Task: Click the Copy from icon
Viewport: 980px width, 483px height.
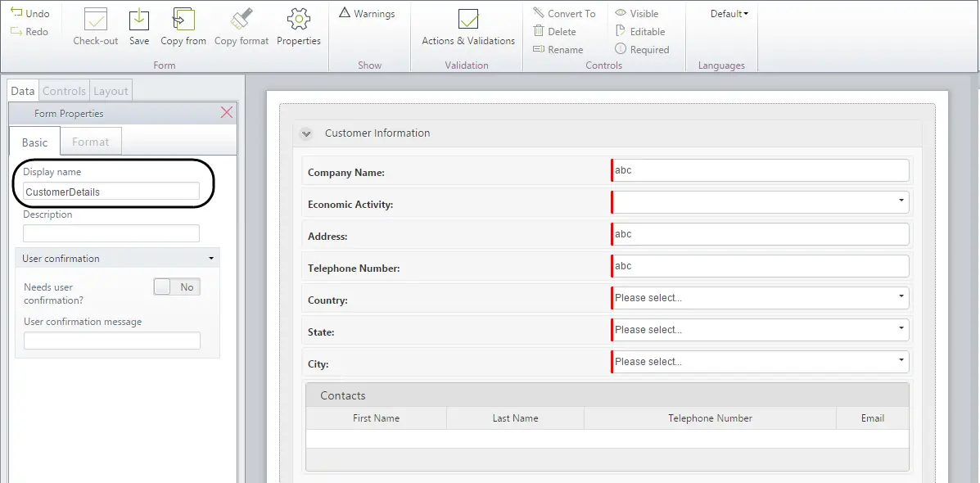Action: point(183,20)
